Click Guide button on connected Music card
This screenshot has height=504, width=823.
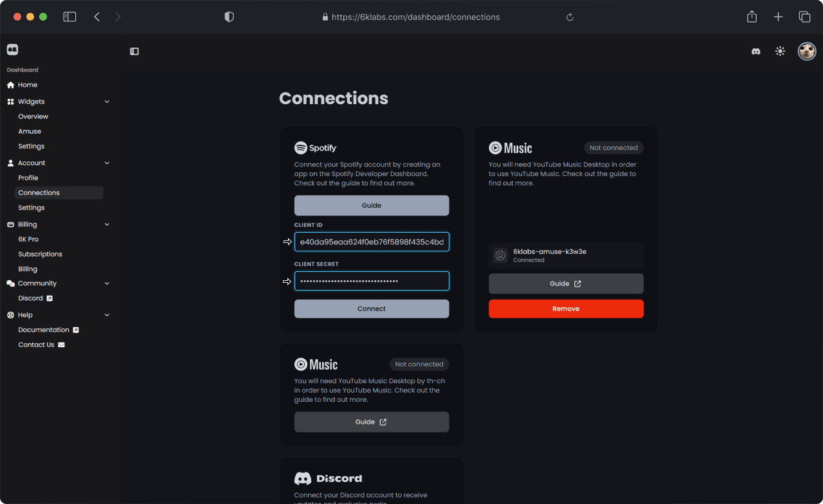(566, 283)
